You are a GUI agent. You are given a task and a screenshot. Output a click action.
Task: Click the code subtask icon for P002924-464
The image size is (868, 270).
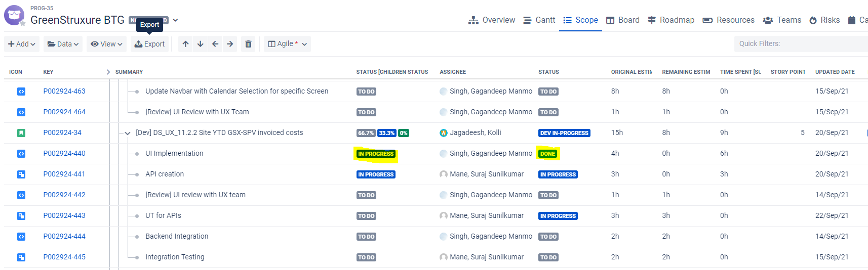pyautogui.click(x=21, y=112)
